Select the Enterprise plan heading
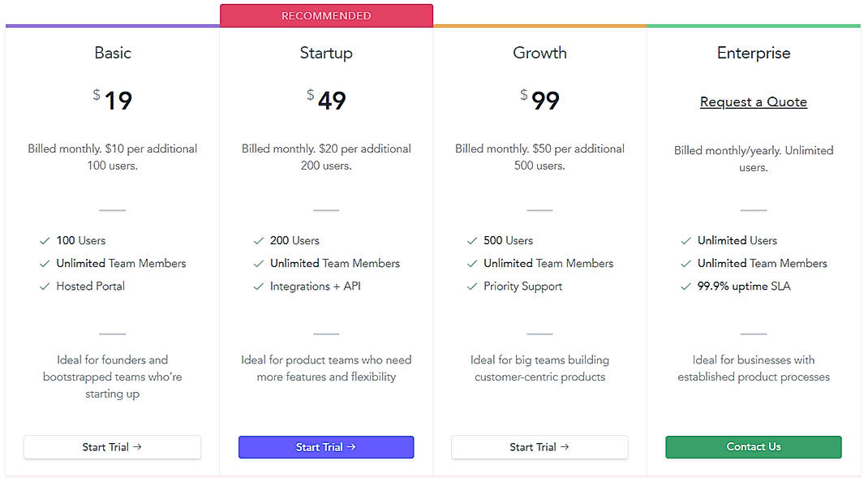Screen dimensions: 868x478 tap(753, 53)
